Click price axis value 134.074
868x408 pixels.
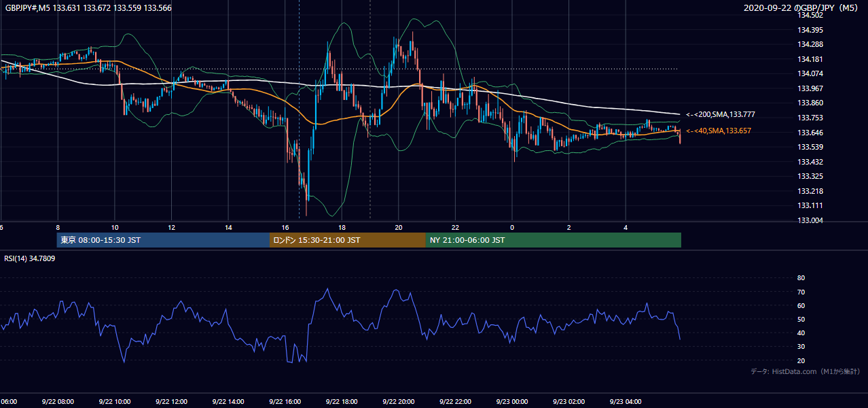[x=810, y=73]
